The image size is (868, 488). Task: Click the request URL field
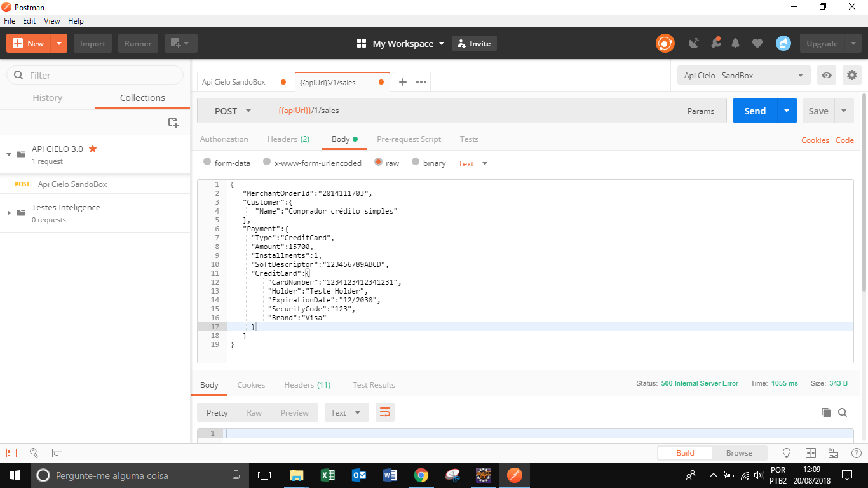pyautogui.click(x=473, y=111)
